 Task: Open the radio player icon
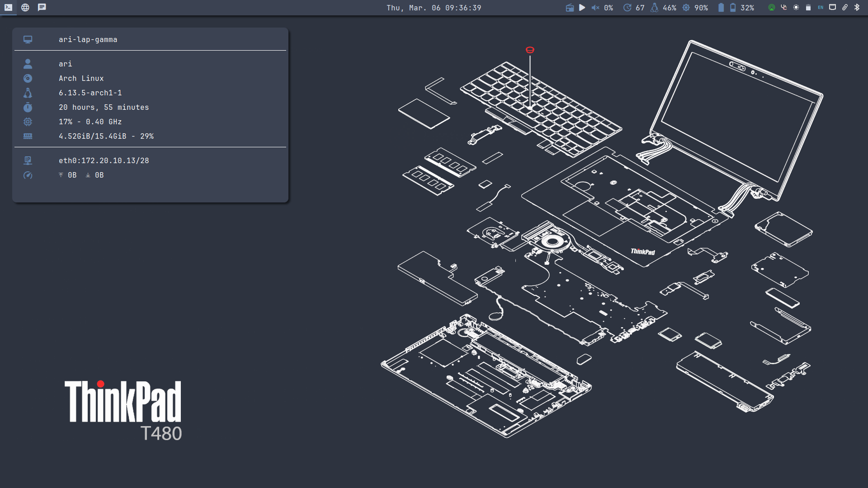tap(570, 8)
